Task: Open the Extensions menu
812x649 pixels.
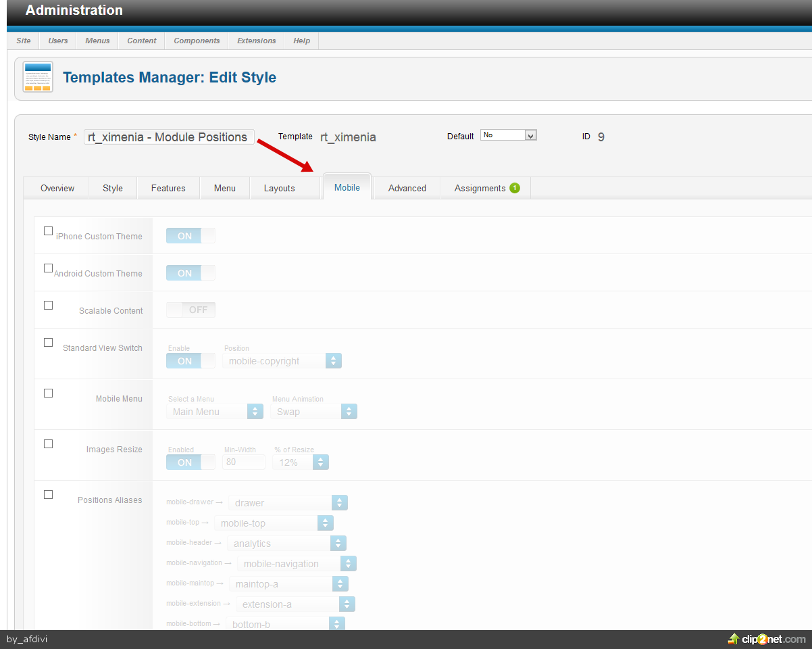Action: pyautogui.click(x=257, y=41)
